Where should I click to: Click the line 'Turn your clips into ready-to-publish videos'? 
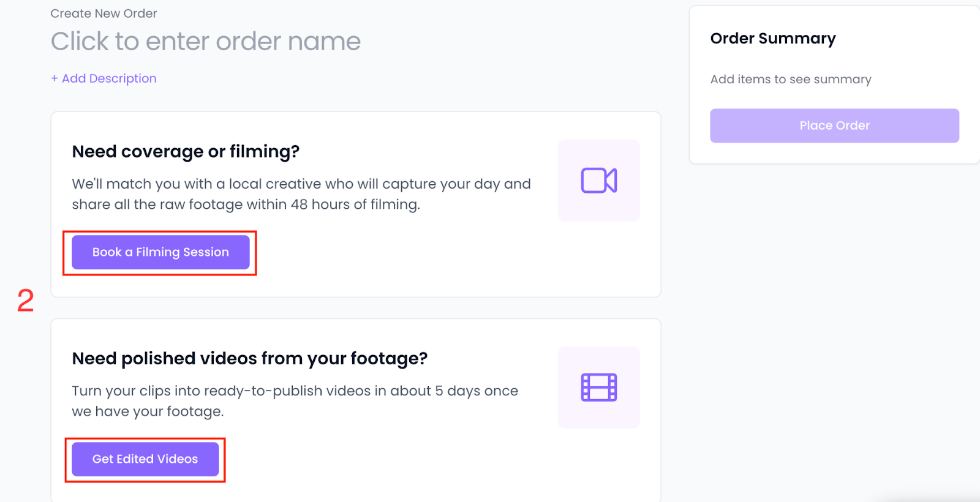tap(295, 391)
